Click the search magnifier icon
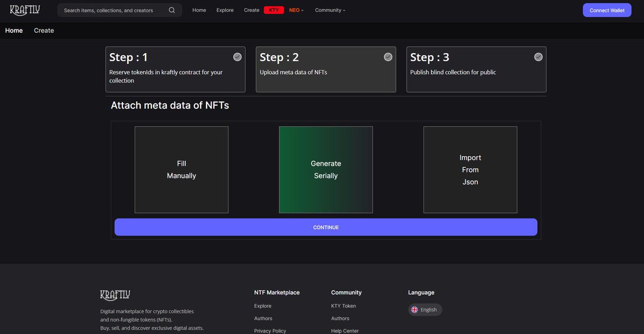This screenshot has width=644, height=334. coord(172,10)
